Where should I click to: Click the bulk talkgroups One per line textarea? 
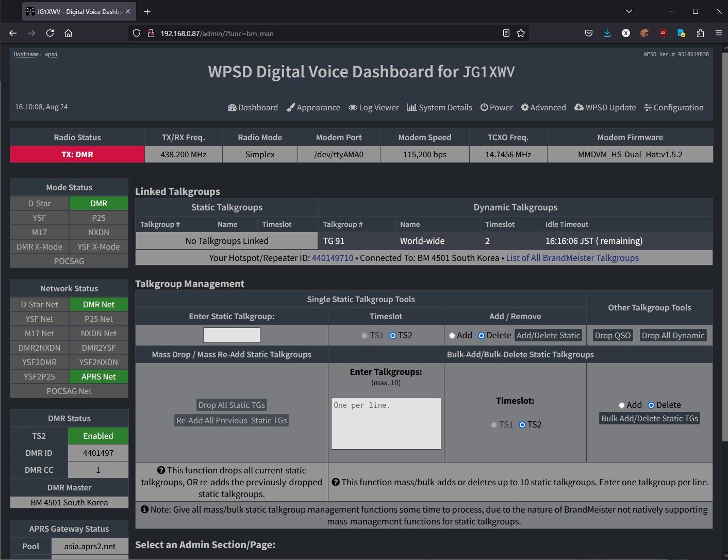[x=386, y=423]
